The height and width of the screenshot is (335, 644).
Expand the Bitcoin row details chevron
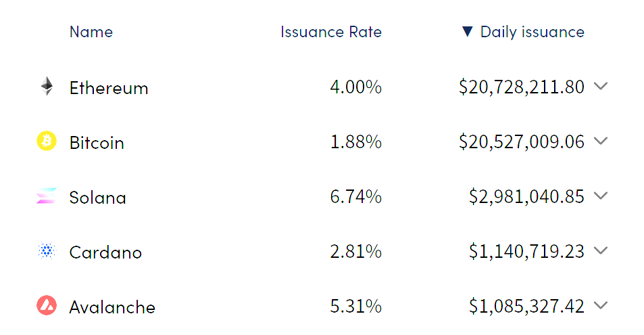pyautogui.click(x=601, y=141)
